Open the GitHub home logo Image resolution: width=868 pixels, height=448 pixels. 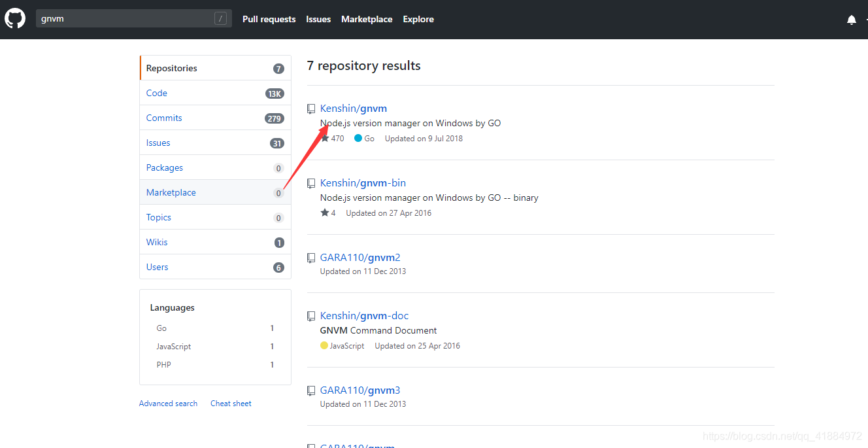point(14,18)
